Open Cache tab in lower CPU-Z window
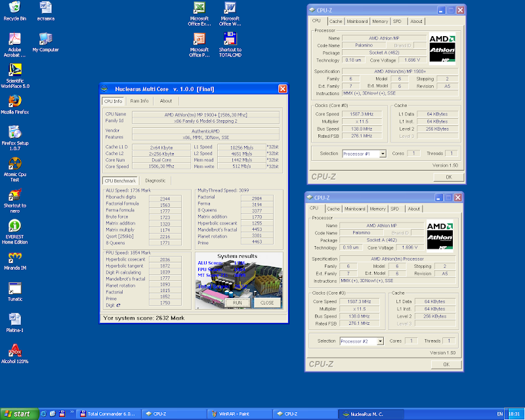525x420 pixels. coord(333,209)
